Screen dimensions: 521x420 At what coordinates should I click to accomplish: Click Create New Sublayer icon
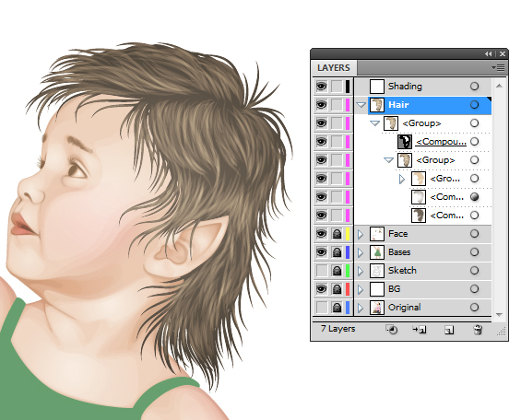coord(420,330)
